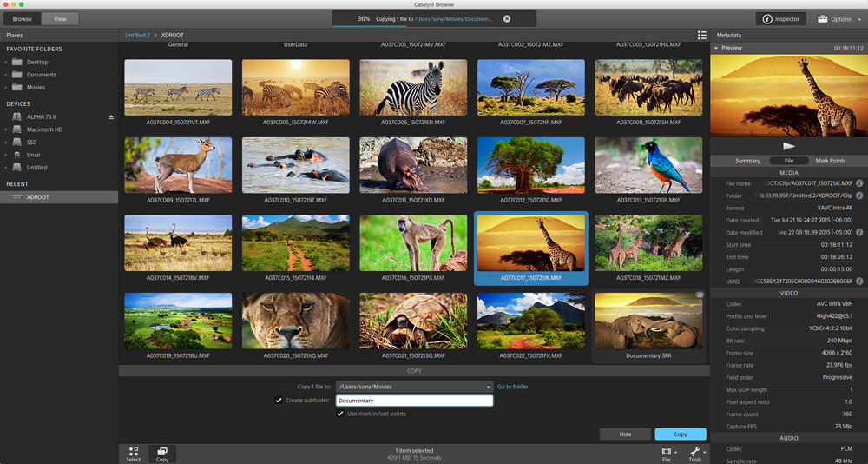Open the Options briefcase menu
Image resolution: width=868 pixels, height=464 pixels.
(839, 19)
